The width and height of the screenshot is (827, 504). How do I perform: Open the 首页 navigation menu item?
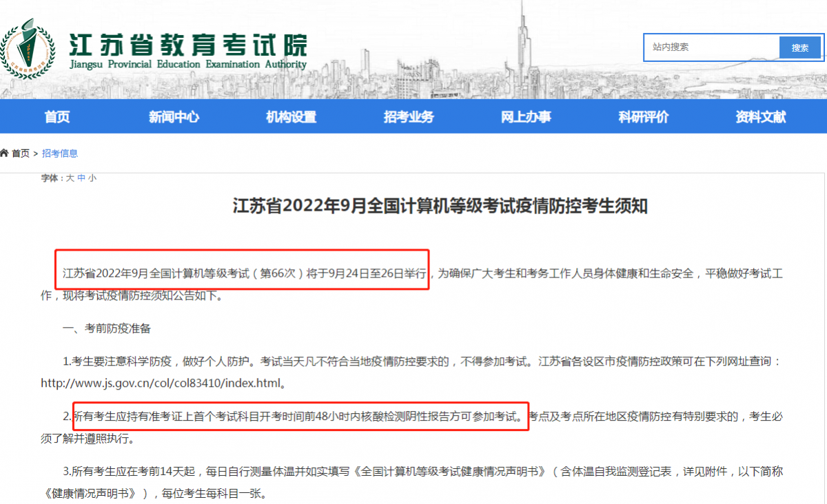tap(57, 117)
